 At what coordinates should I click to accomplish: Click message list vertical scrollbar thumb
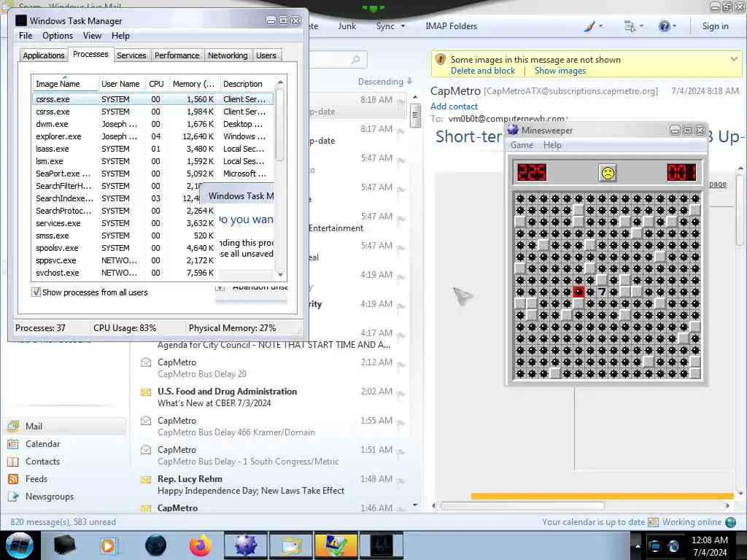click(x=415, y=114)
